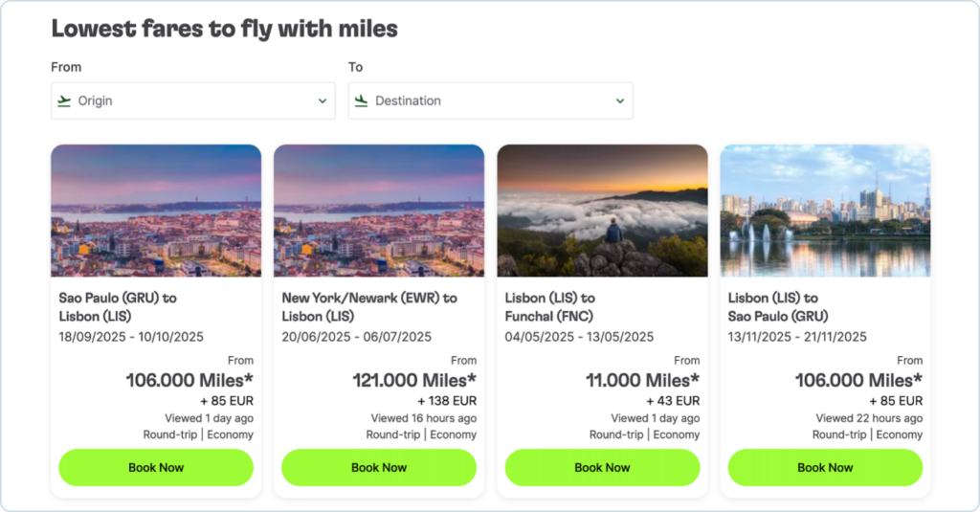Expand the Destination dropdown chevron
980x512 pixels.
[x=620, y=100]
